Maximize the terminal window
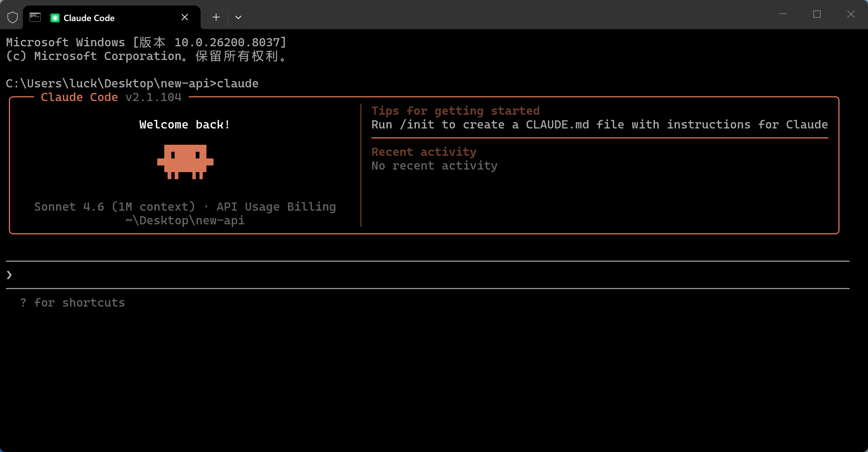 [x=817, y=14]
